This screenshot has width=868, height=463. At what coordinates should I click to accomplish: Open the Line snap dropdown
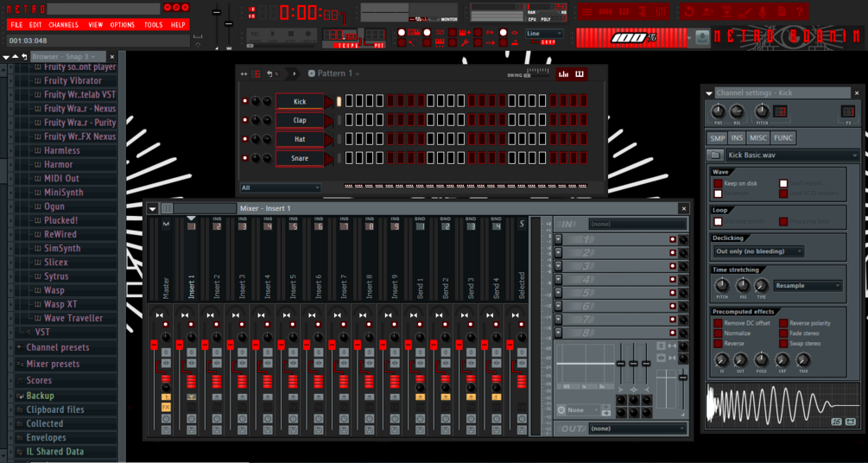(544, 34)
